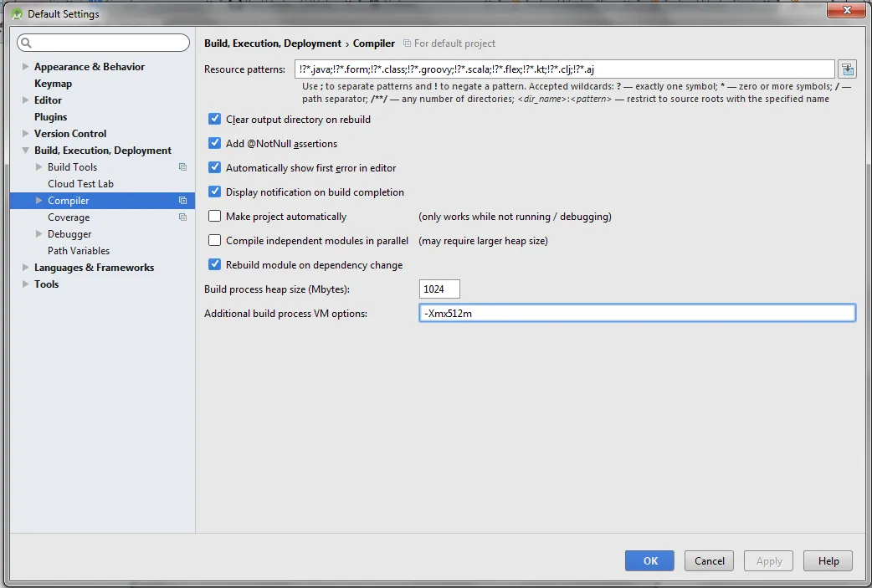Click into the Resource patterns field
The width and height of the screenshot is (872, 588).
[x=565, y=69]
